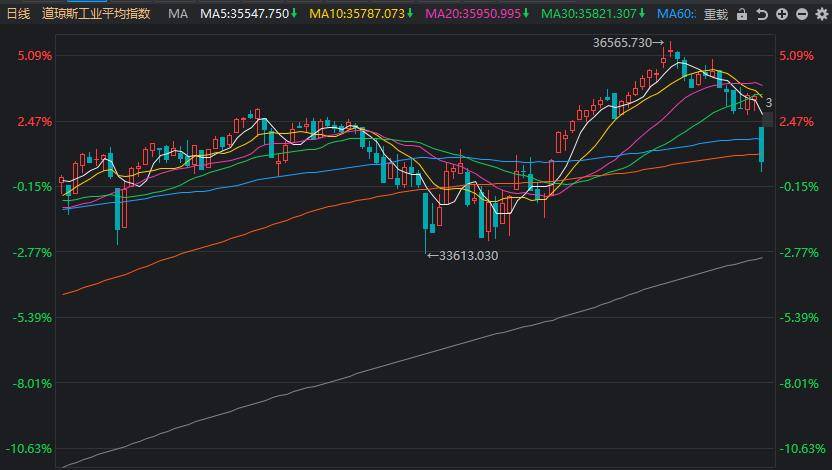Click the MA60 indicator label
832x470 pixels.
676,14
